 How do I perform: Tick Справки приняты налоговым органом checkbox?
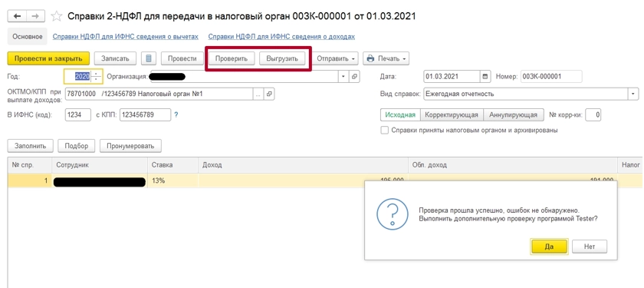(x=384, y=130)
